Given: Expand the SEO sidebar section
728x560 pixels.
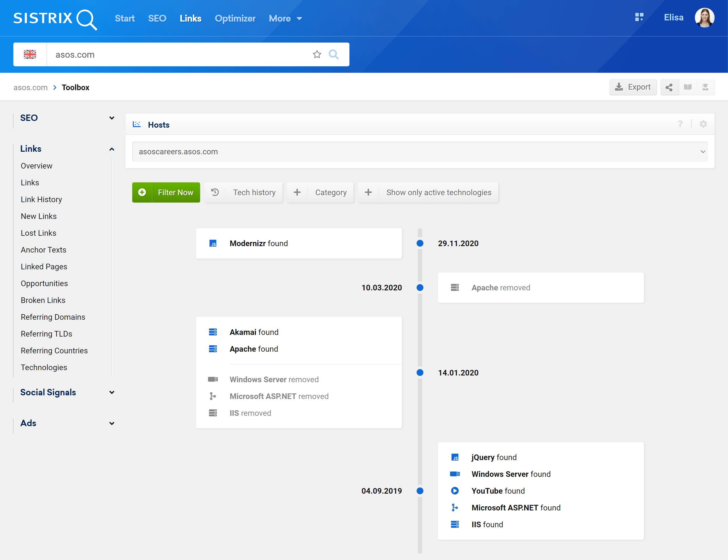Looking at the screenshot, I should coord(112,118).
